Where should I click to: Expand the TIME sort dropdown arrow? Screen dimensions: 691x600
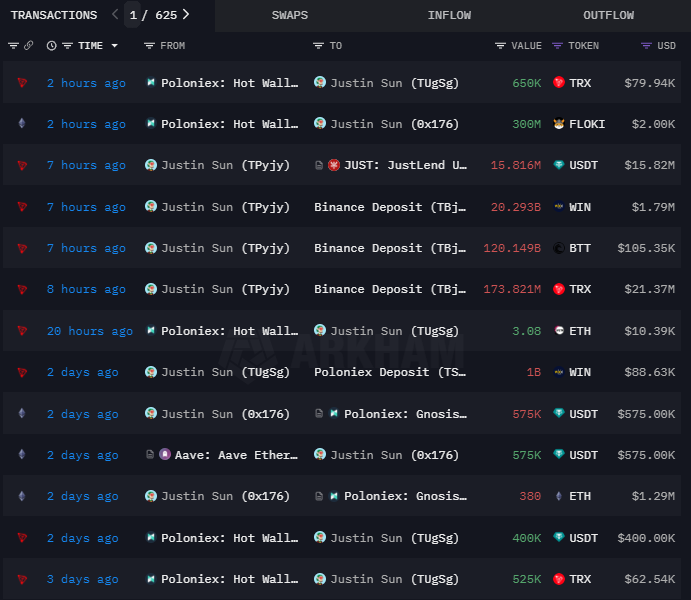(x=115, y=46)
